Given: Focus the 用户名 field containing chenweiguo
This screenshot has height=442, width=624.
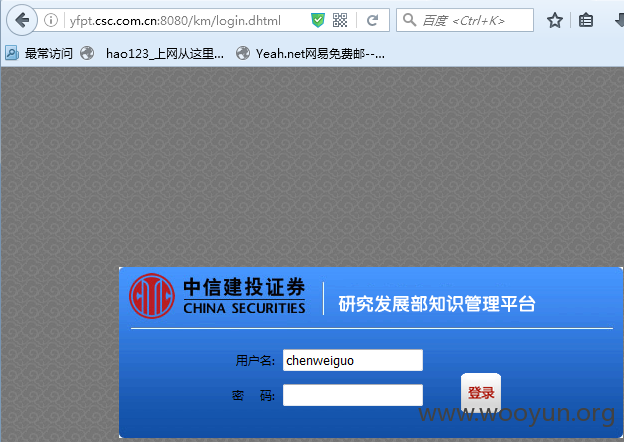Looking at the screenshot, I should [x=353, y=360].
